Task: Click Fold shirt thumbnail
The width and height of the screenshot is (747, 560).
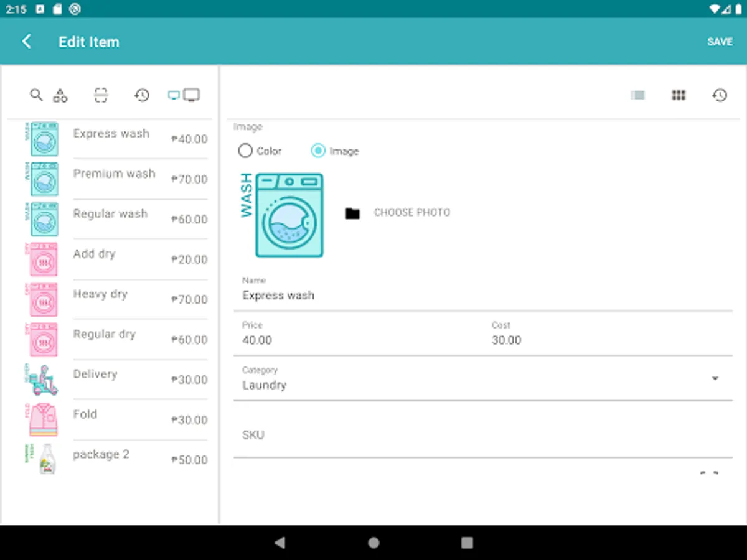Action: (42, 420)
